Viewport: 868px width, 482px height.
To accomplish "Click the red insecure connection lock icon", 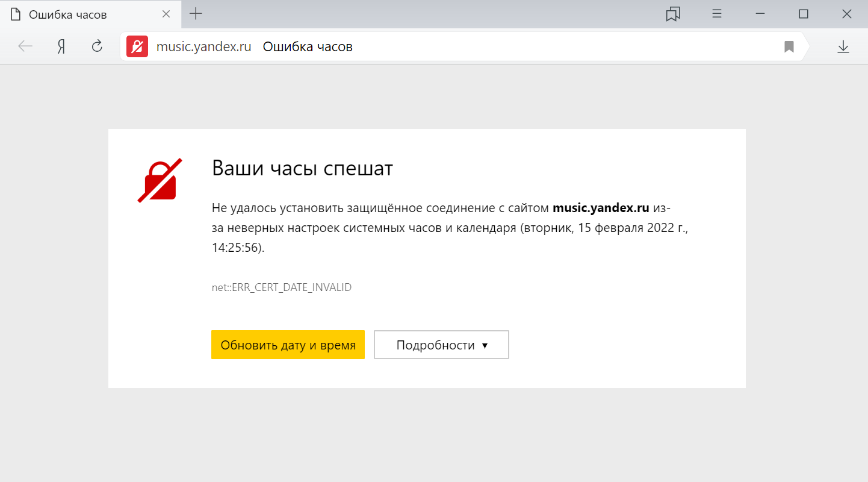I will tap(137, 46).
